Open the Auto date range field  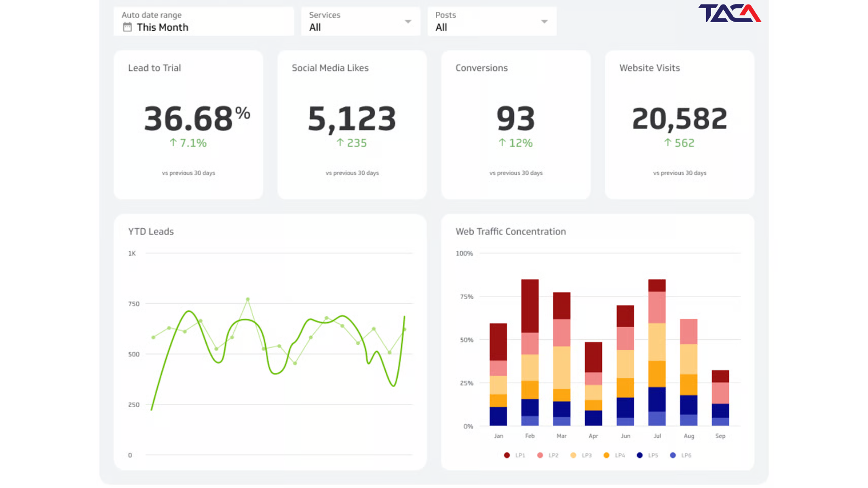(x=204, y=21)
